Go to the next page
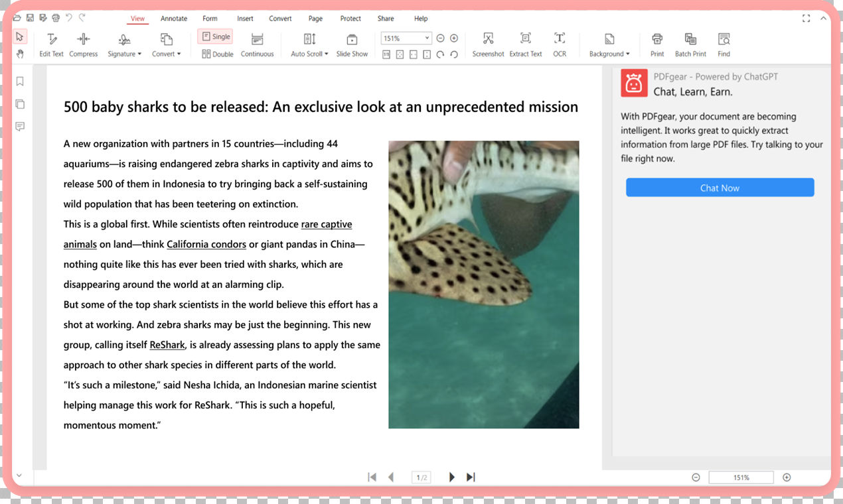This screenshot has width=843, height=504. pyautogui.click(x=452, y=477)
